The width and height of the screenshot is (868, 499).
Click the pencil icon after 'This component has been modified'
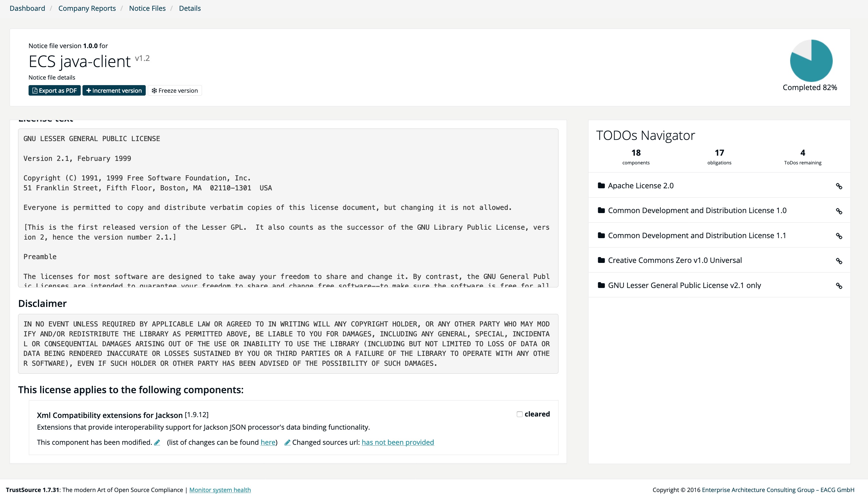[x=157, y=442]
